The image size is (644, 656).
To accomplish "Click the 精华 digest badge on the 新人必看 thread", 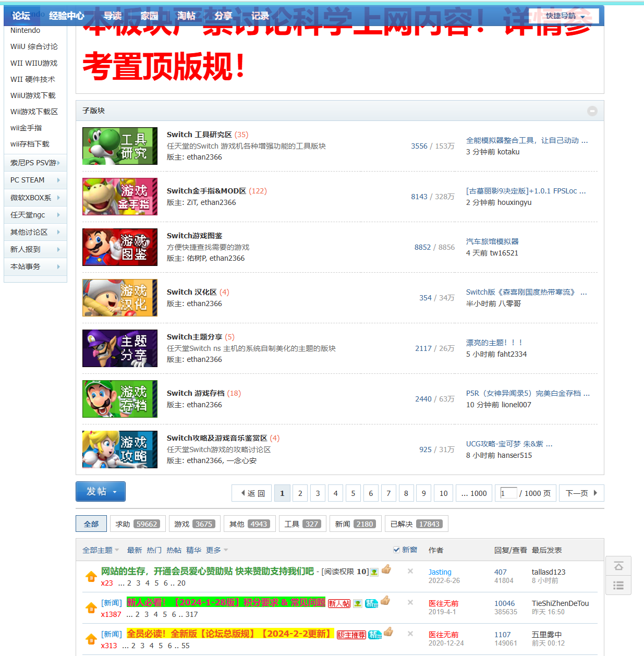I will click(372, 603).
